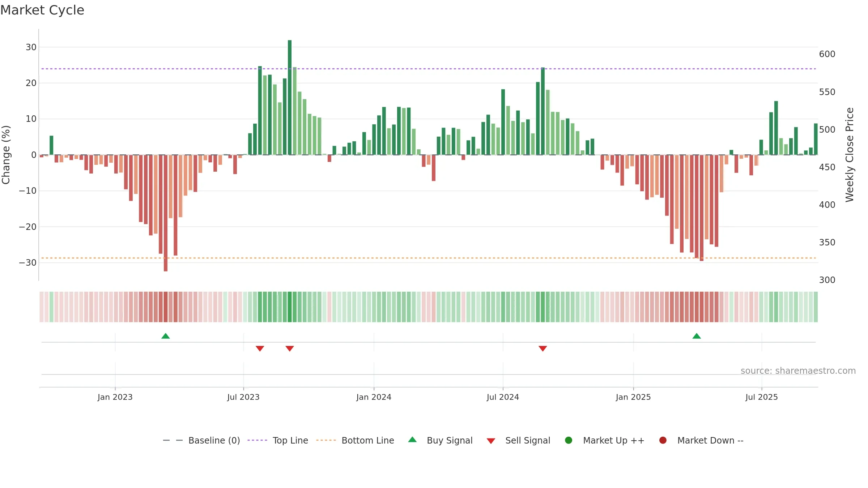The width and height of the screenshot is (868, 488).
Task: Click the Jan 2023 axis label
Action: coord(115,397)
